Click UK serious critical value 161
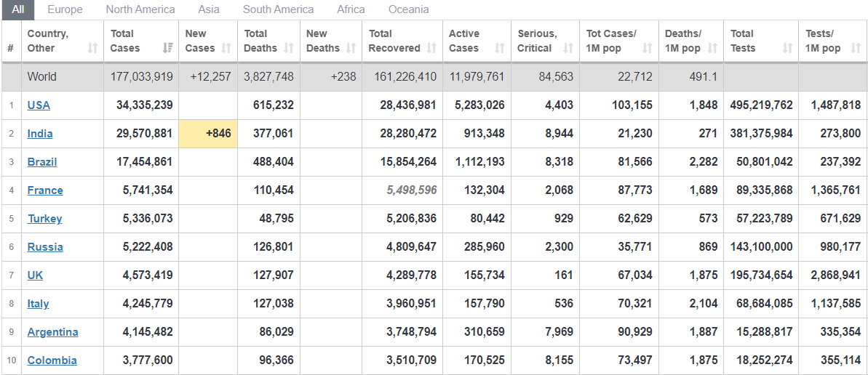868x375 pixels. (x=564, y=275)
